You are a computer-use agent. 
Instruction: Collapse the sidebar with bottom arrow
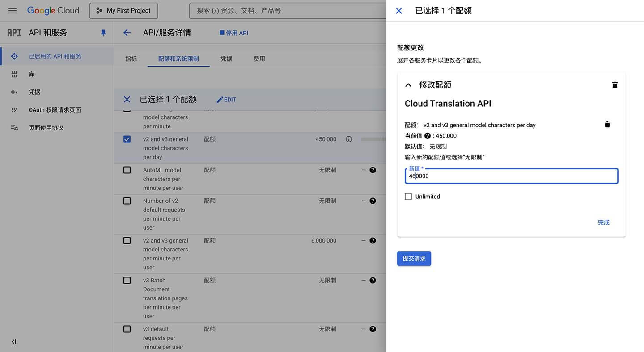pos(14,342)
